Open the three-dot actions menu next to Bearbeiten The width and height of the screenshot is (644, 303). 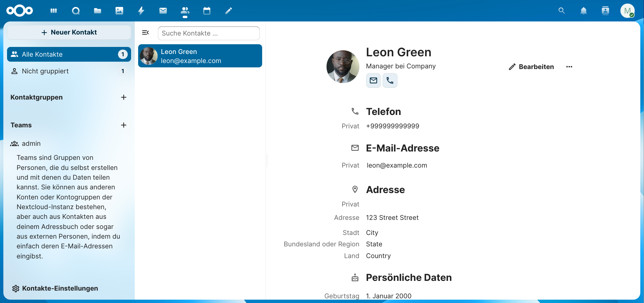[x=569, y=67]
